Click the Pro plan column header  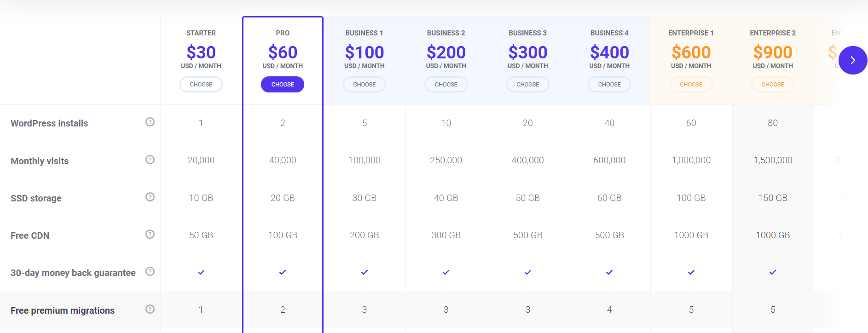[x=283, y=33]
